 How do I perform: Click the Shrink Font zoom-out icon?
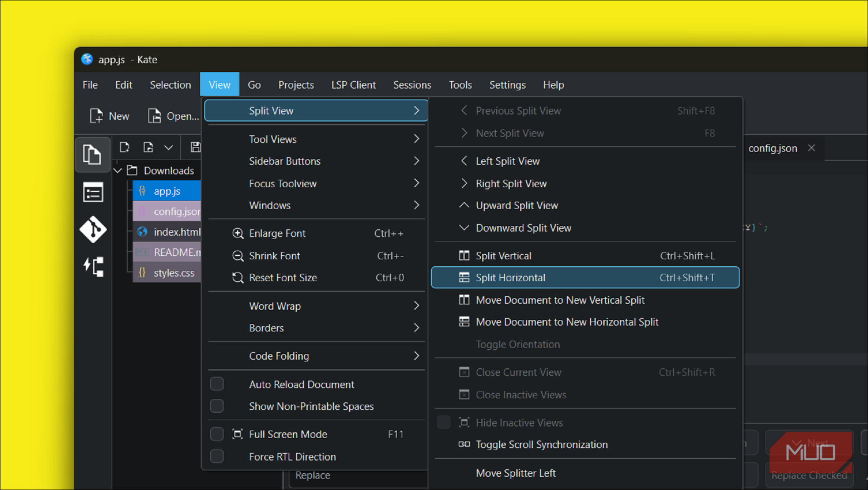point(238,256)
